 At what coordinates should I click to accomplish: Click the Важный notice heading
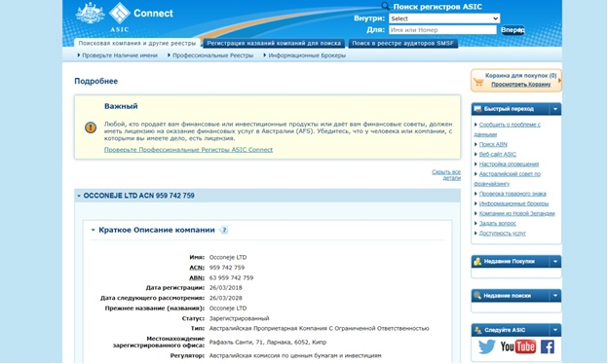click(121, 106)
